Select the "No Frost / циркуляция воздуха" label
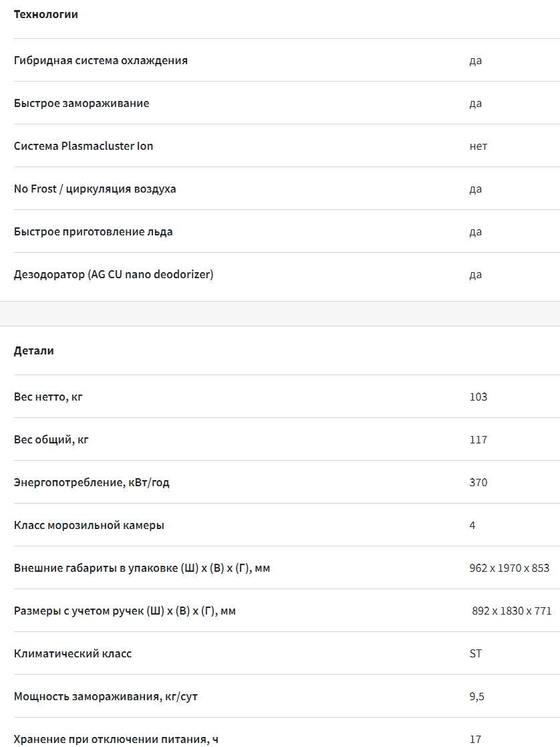The height and width of the screenshot is (747, 560). pos(94,189)
